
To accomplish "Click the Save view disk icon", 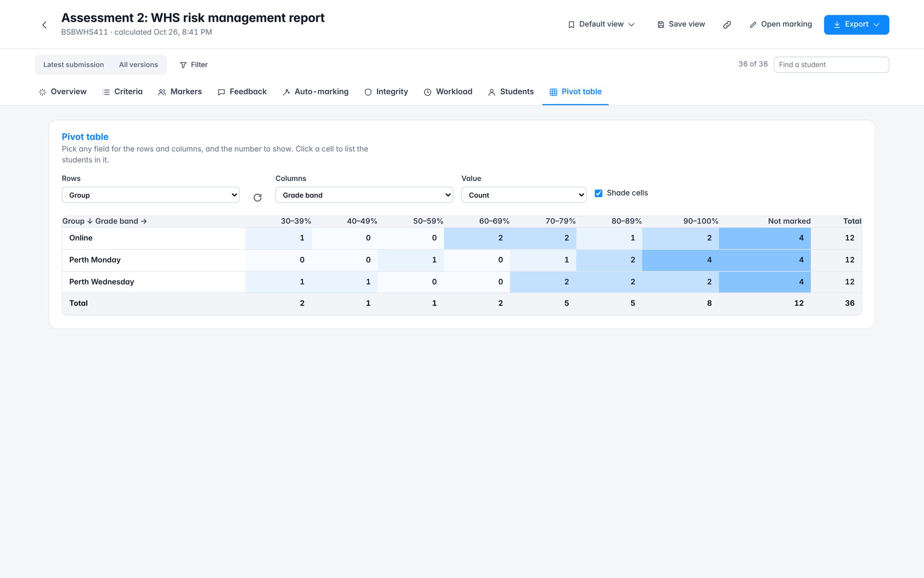I will tap(661, 25).
